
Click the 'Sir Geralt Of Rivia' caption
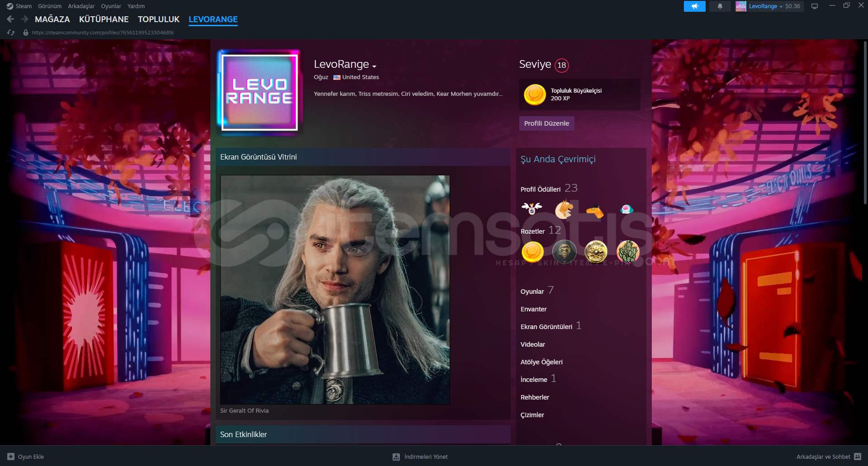(244, 411)
